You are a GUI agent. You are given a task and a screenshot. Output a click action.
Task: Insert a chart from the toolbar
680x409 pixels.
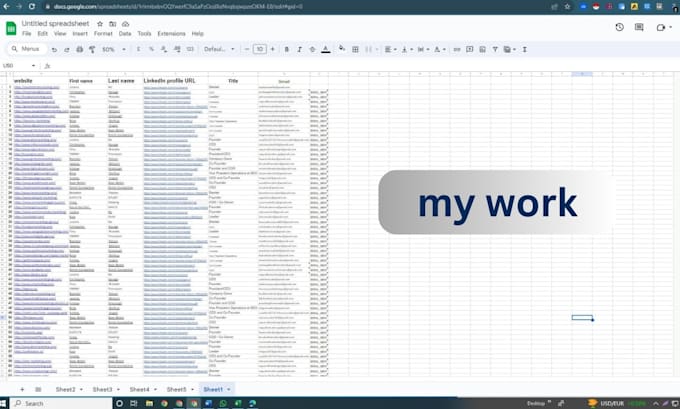482,49
